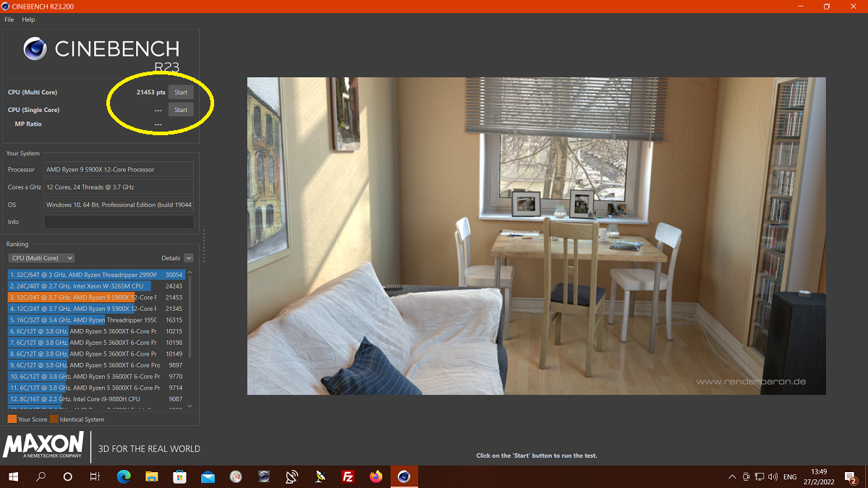Viewport: 868px width, 488px height.
Task: Select ranking row 11 scoring 9714
Action: [x=95, y=388]
